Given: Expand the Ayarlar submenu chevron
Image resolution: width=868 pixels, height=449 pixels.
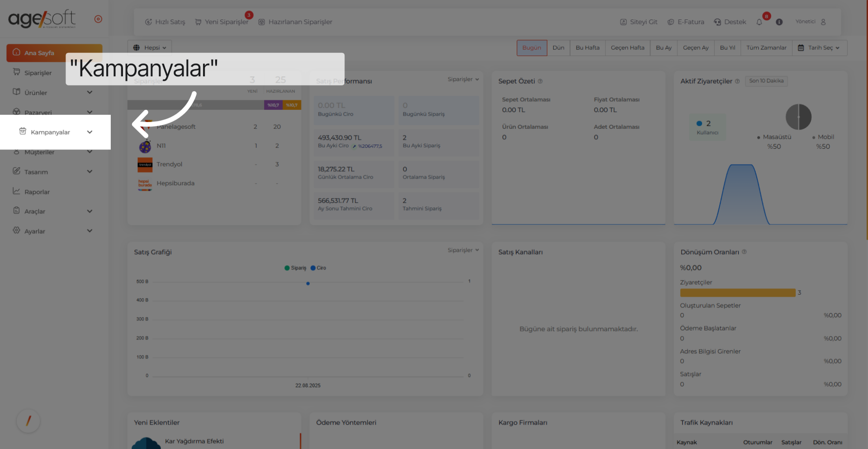Looking at the screenshot, I should click(x=90, y=231).
